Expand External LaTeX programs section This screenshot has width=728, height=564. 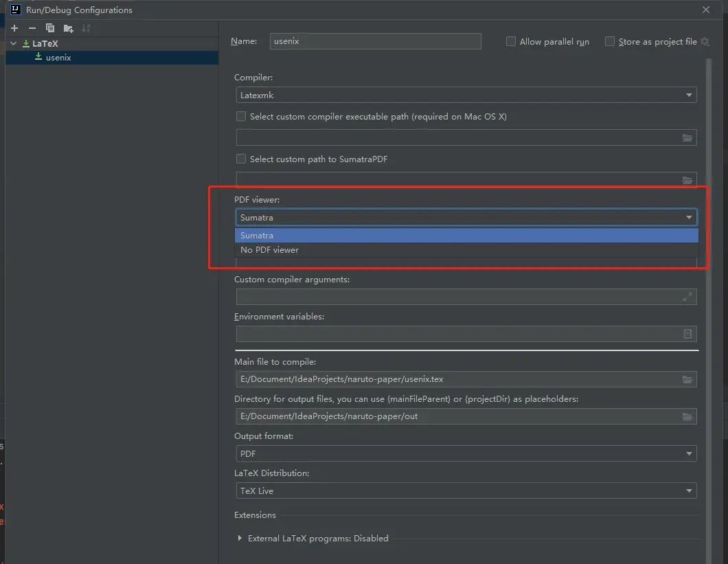[x=239, y=539]
